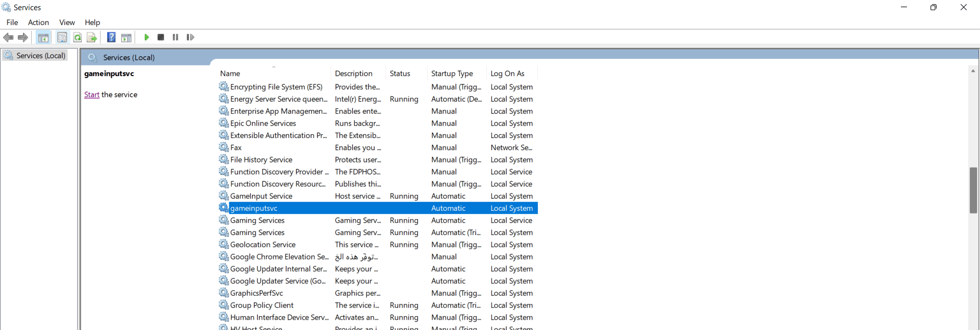Viewport: 980px width, 330px height.
Task: Select Gaming Services row with Local Service
Action: point(378,220)
